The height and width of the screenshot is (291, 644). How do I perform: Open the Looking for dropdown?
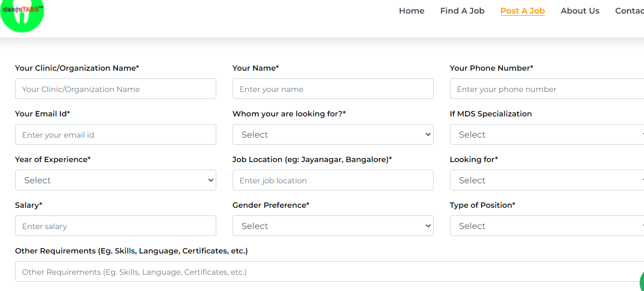pyautogui.click(x=547, y=180)
